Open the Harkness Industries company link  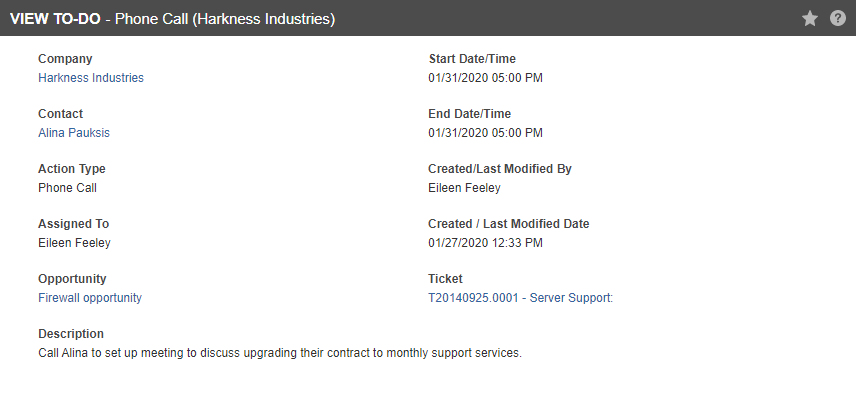[91, 78]
